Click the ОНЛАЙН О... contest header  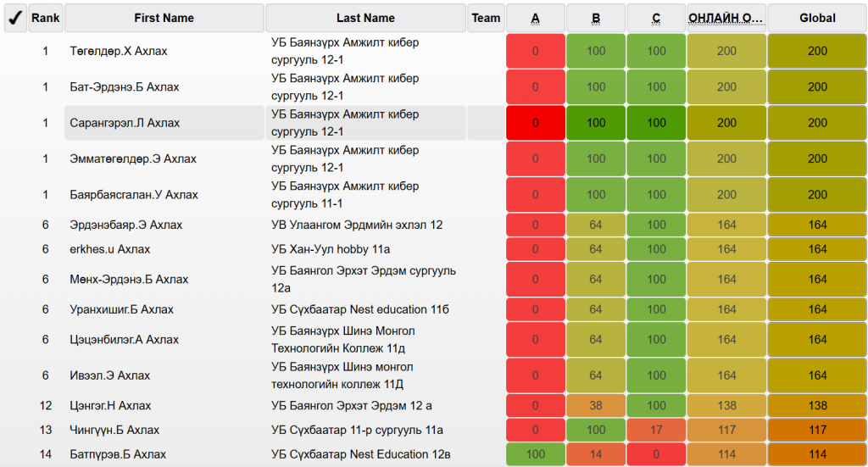tap(726, 18)
